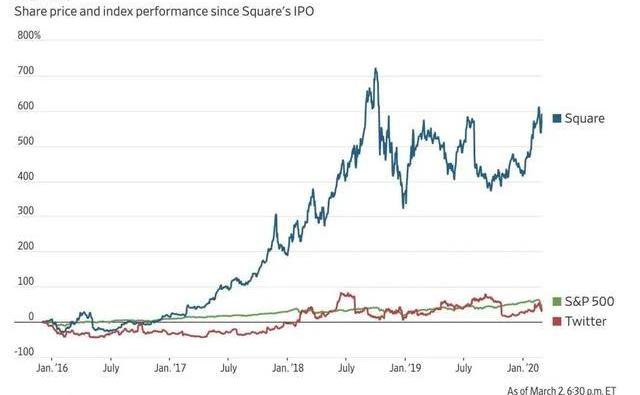
Task: Click the 'As of March 2' footnote
Action: click(562, 391)
